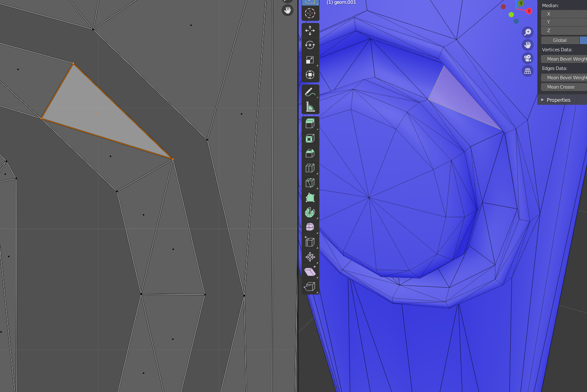Select the Extrude Region tool
Image resolution: width=587 pixels, height=392 pixels.
point(310,123)
